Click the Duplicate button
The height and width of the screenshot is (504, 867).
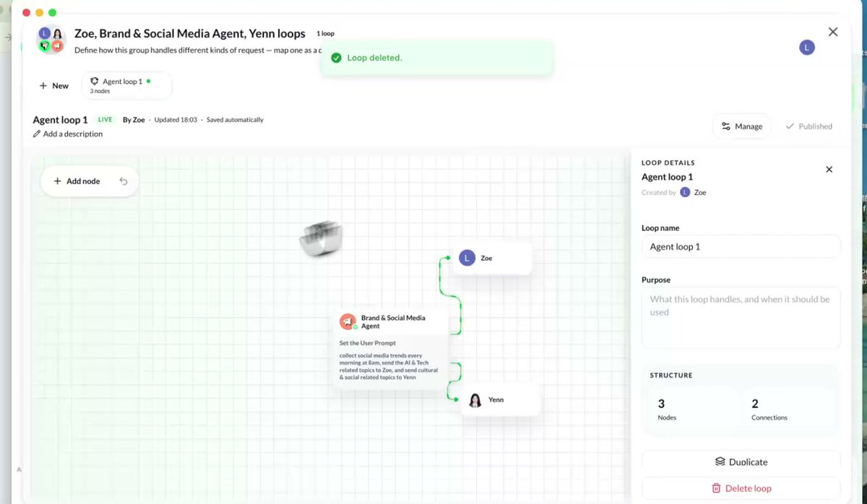tap(741, 461)
